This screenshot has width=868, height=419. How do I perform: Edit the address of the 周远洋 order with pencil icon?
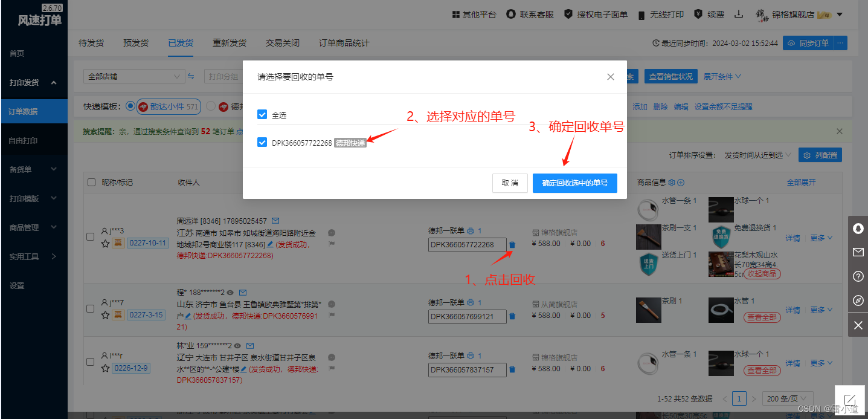tap(270, 245)
